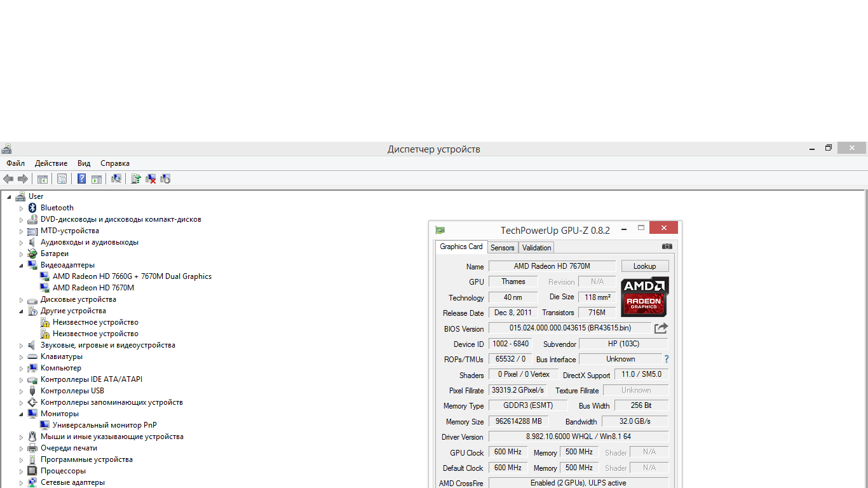Click the save BIOS share icon in GPU-Z
The height and width of the screenshot is (488, 868).
(661, 329)
